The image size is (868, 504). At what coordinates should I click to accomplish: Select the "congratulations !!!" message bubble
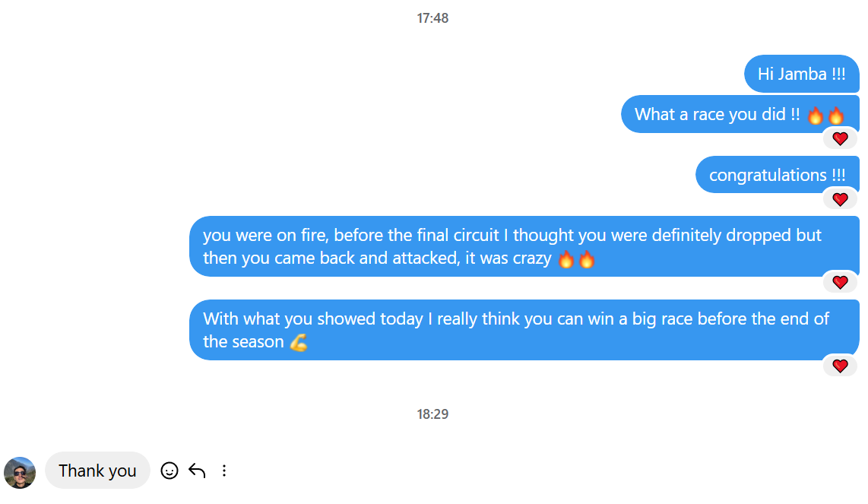coord(777,176)
